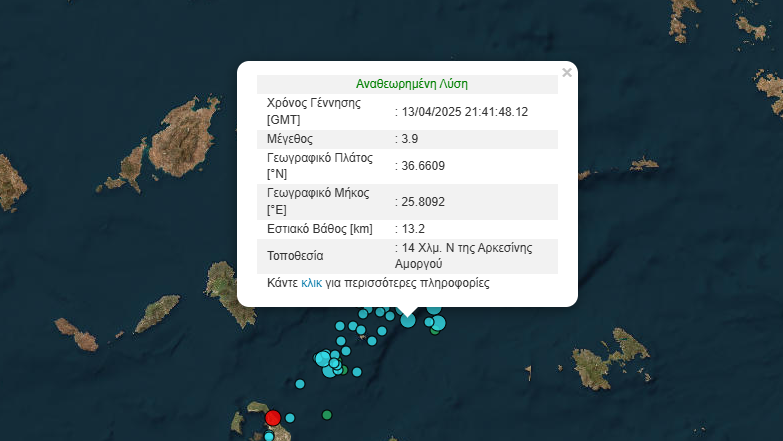
Task: Open the 'κλικ' link for more information
Action: point(311,284)
